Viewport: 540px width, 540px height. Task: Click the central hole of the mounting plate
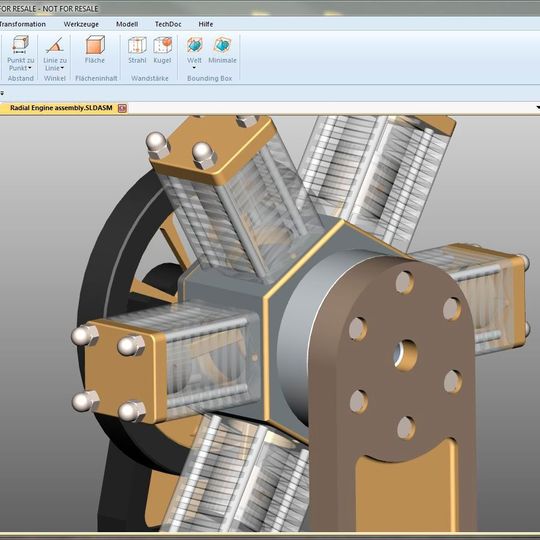406,355
